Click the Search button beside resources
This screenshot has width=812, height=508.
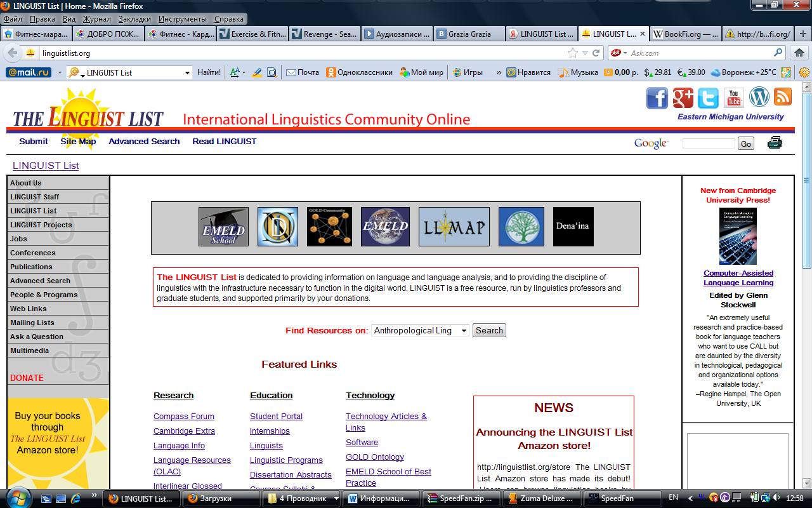tap(489, 330)
